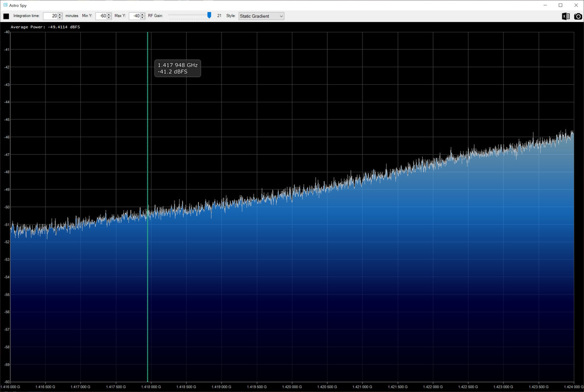Click the Min Y value field

click(x=101, y=16)
